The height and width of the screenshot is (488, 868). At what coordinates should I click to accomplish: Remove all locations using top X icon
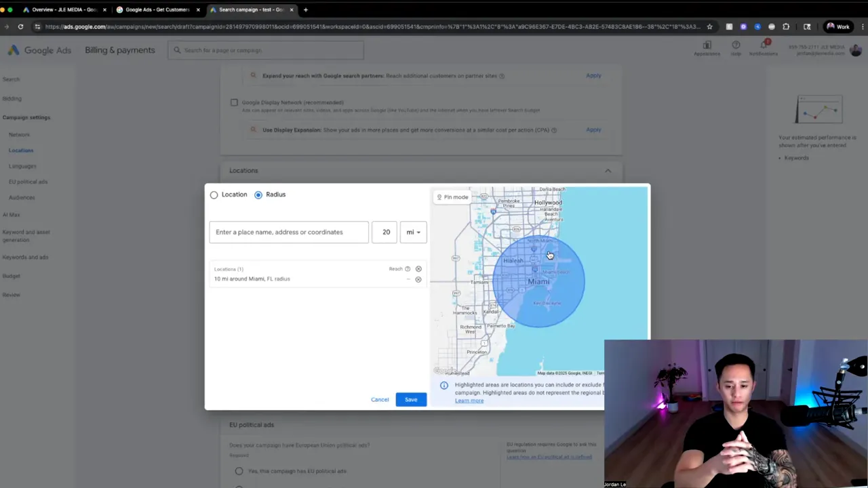tap(418, 269)
